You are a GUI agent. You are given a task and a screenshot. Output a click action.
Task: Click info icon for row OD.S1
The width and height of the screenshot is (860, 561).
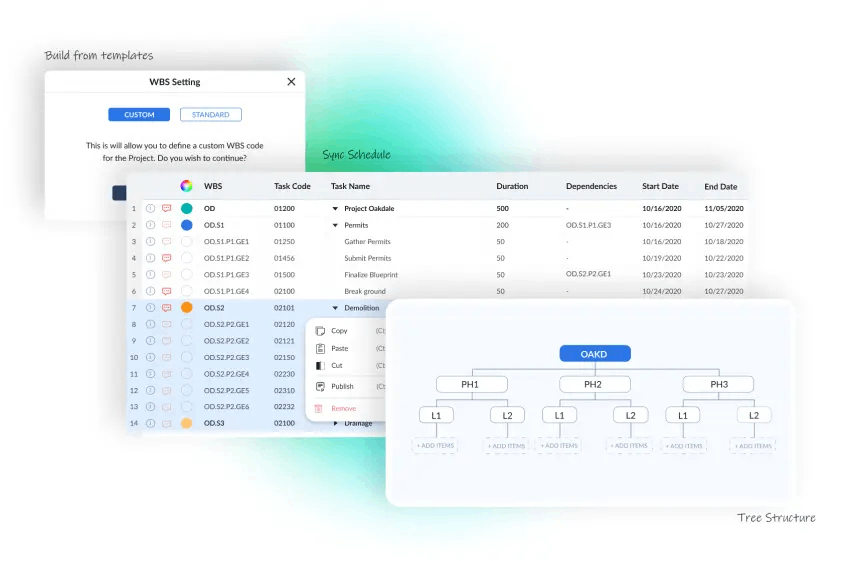click(150, 225)
